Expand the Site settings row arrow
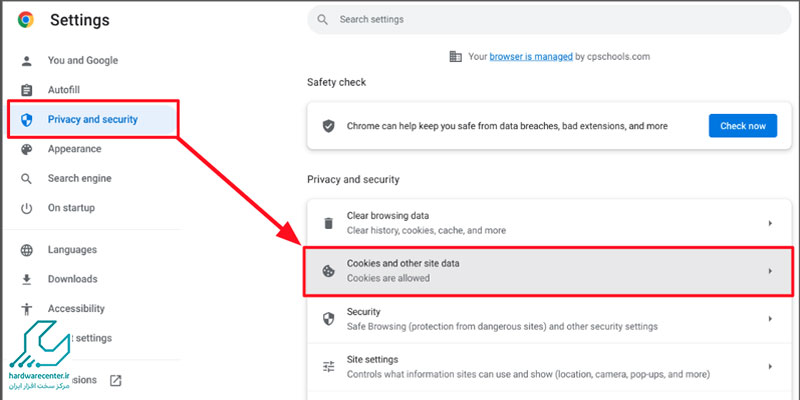800x400 pixels. point(770,366)
